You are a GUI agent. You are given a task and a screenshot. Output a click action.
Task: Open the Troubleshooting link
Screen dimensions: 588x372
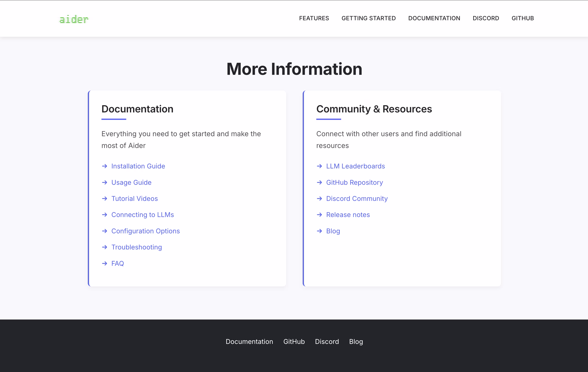pyautogui.click(x=137, y=247)
